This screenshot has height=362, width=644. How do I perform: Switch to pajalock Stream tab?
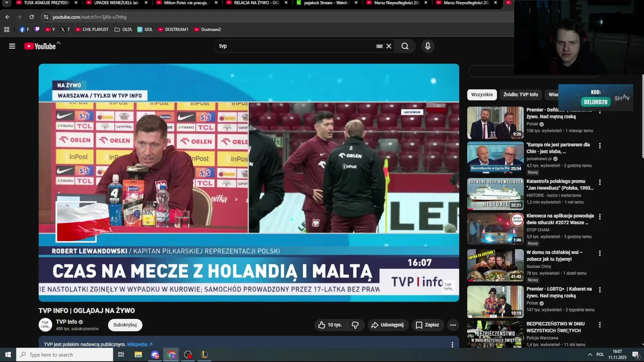tap(327, 3)
